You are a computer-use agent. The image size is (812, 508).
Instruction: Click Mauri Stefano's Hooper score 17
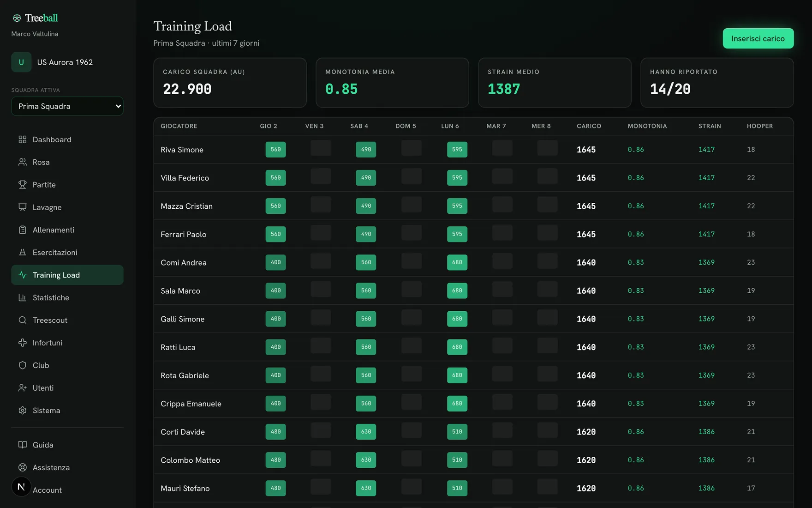(x=751, y=488)
